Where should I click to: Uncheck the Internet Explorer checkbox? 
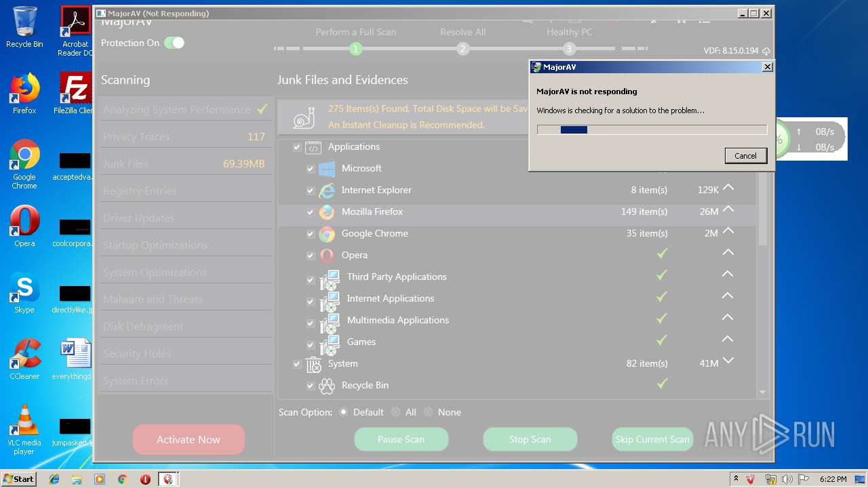tap(311, 190)
